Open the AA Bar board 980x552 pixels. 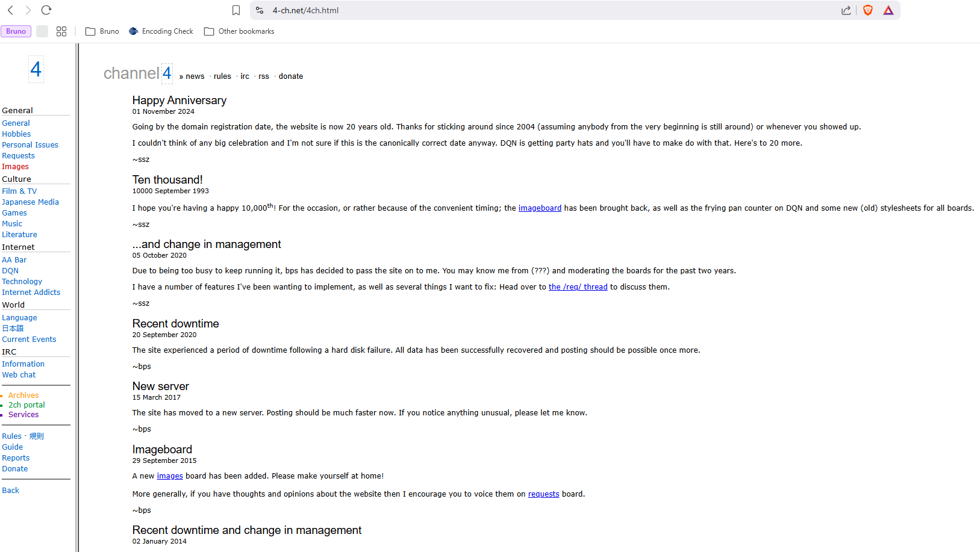pyautogui.click(x=14, y=260)
